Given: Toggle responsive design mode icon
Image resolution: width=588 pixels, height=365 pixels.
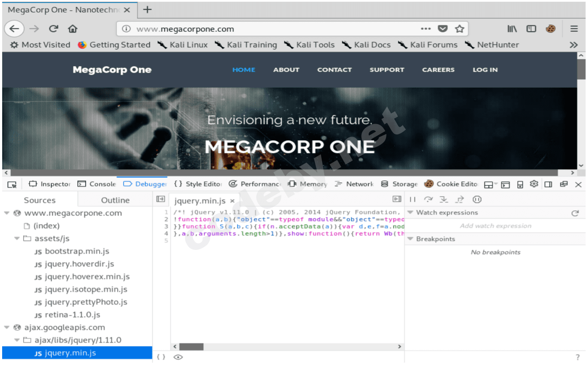Looking at the screenshot, I should [x=520, y=185].
